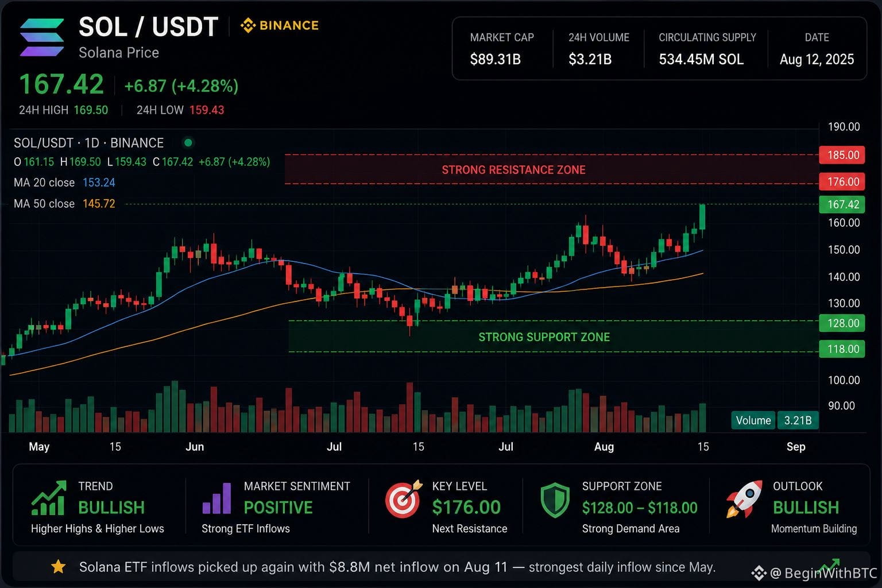
Task: Click the BULLISH value under Trend
Action: (111, 508)
